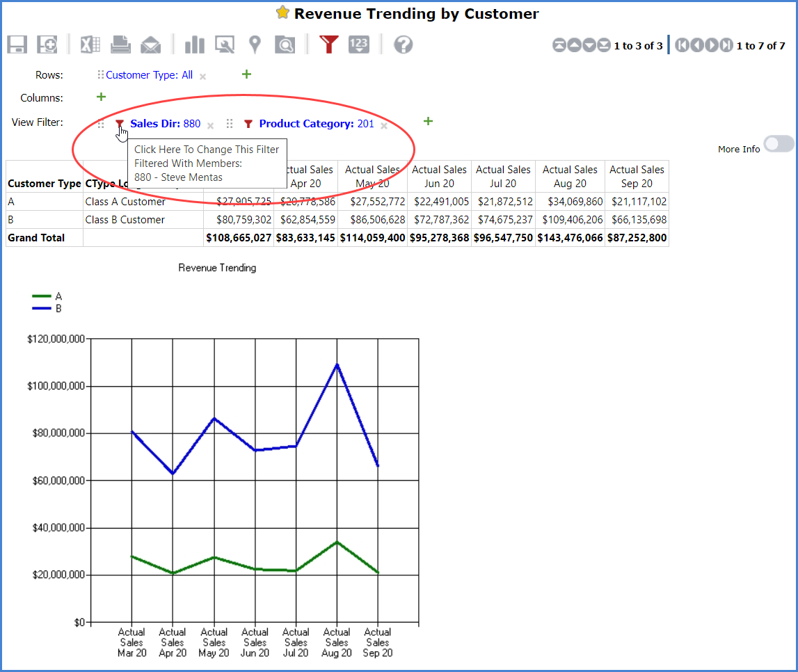The height and width of the screenshot is (672, 798).
Task: Remove Customer Type from Rows
Action: pyautogui.click(x=202, y=77)
